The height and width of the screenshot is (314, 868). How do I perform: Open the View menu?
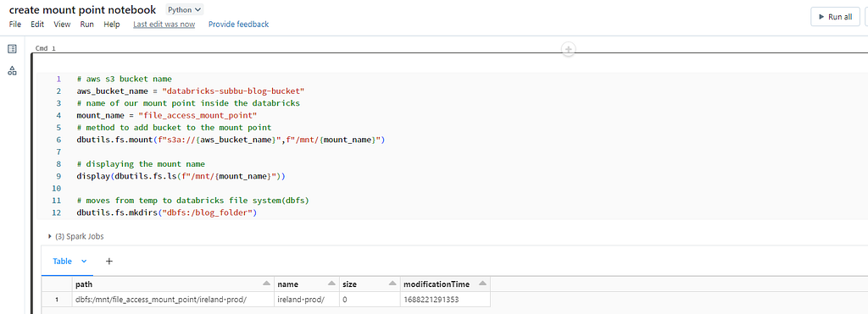point(62,25)
